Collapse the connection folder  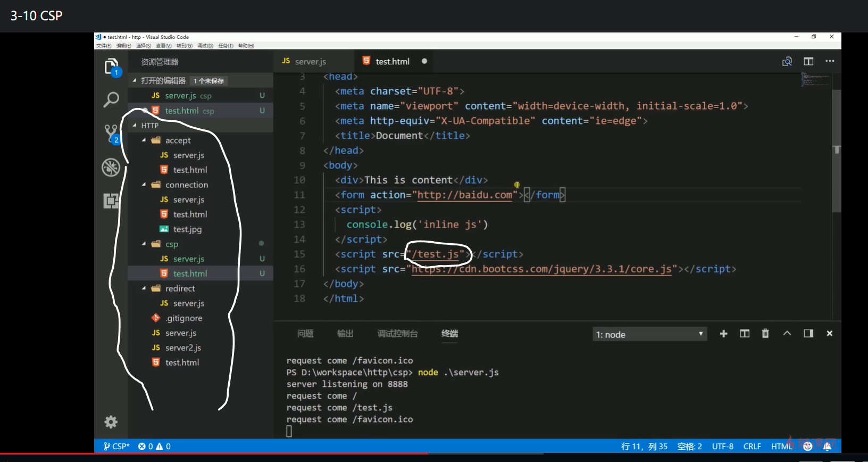coord(144,185)
